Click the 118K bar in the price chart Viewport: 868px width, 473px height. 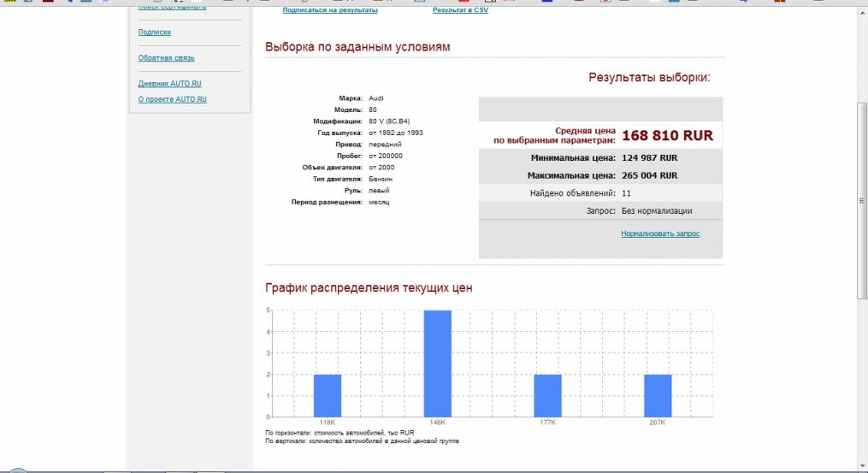point(328,395)
